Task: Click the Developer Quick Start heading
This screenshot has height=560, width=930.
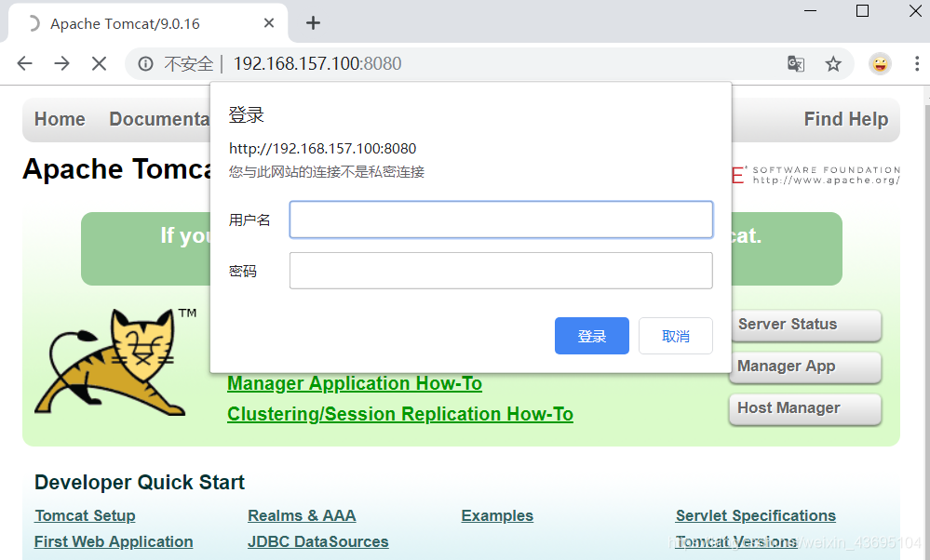Action: pos(140,483)
